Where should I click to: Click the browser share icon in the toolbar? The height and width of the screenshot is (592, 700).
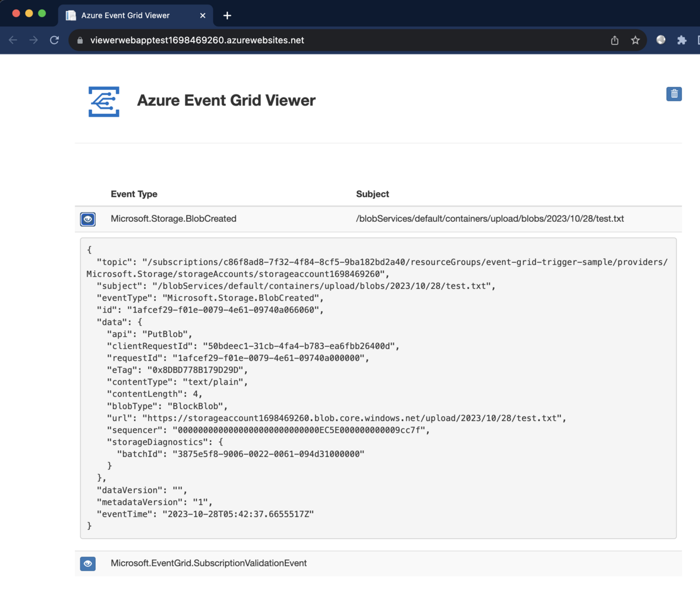point(614,40)
